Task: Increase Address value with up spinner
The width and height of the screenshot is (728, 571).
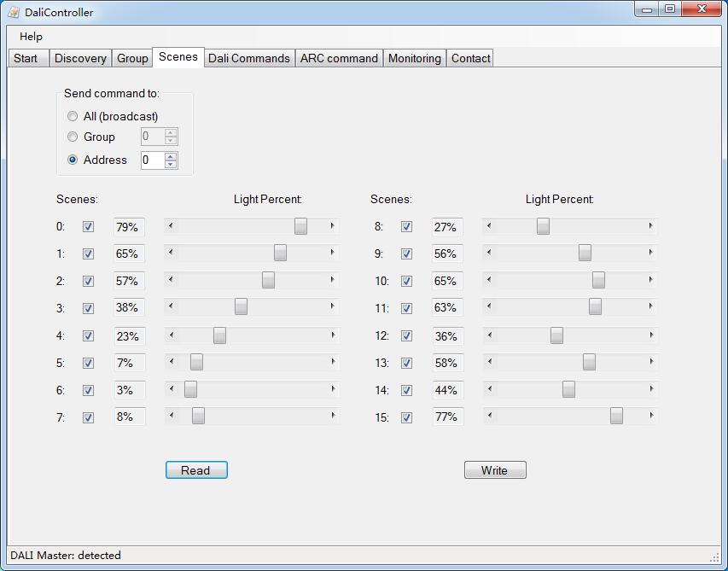Action: tap(171, 156)
